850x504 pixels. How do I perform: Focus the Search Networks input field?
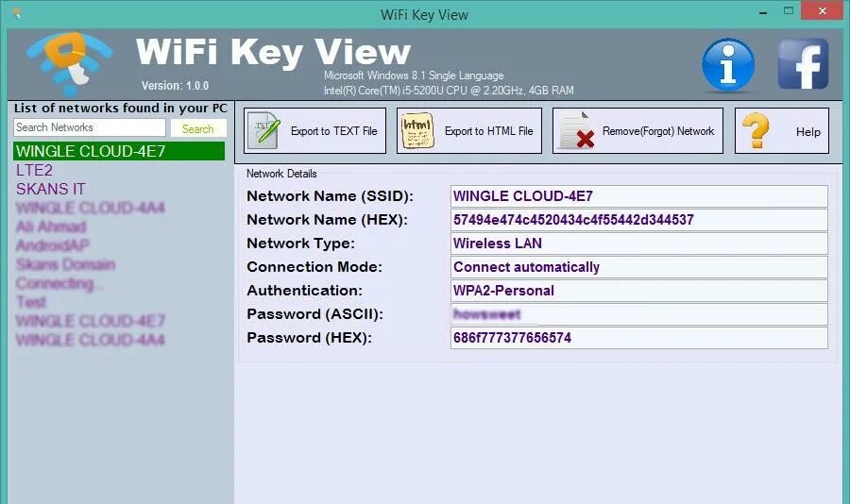[x=90, y=127]
